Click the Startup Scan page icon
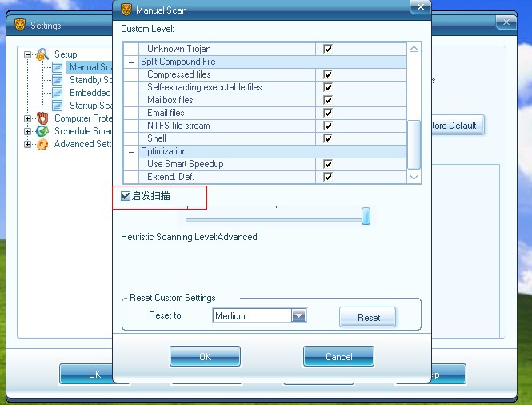This screenshot has height=405, width=532. pos(58,106)
